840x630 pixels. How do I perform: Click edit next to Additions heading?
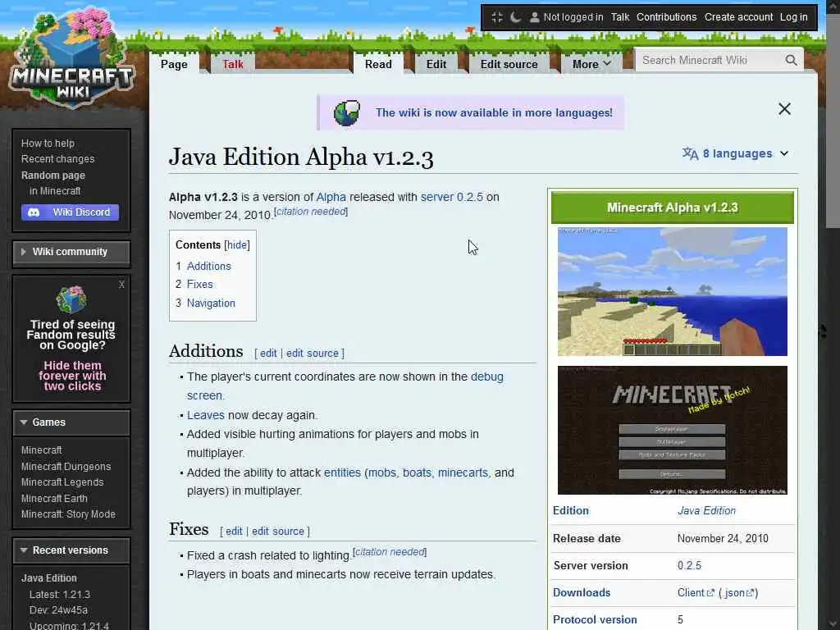pyautogui.click(x=268, y=354)
